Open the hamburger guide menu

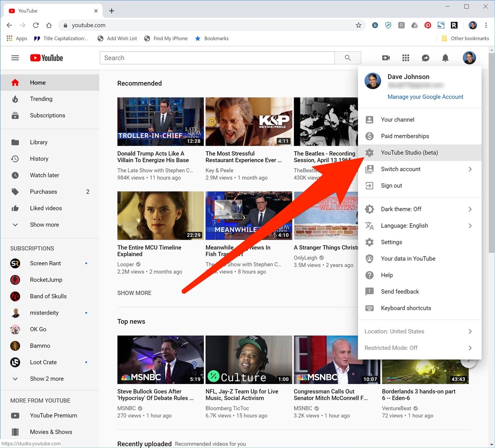15,58
